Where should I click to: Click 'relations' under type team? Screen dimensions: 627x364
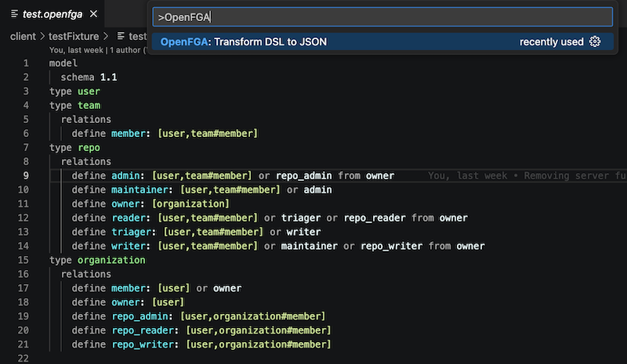click(x=86, y=120)
